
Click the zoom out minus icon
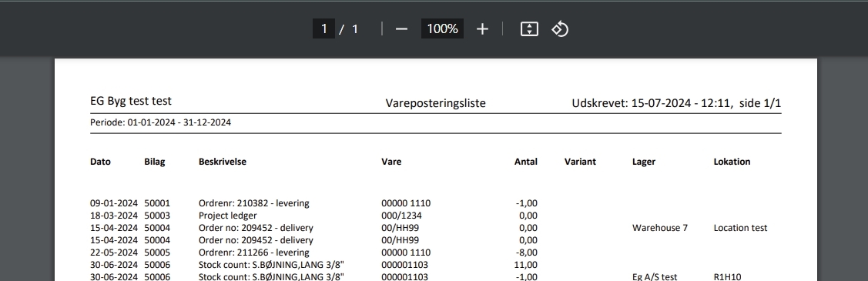point(401,28)
